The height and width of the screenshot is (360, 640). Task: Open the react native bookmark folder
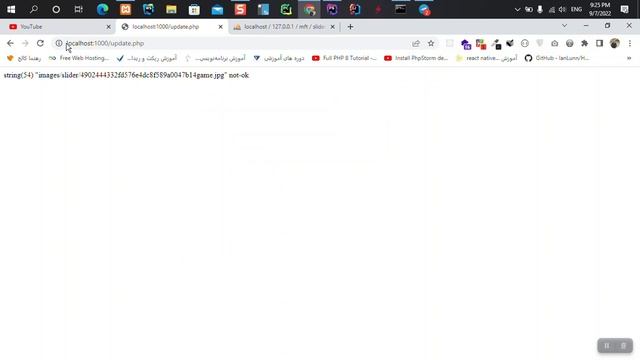(487, 58)
